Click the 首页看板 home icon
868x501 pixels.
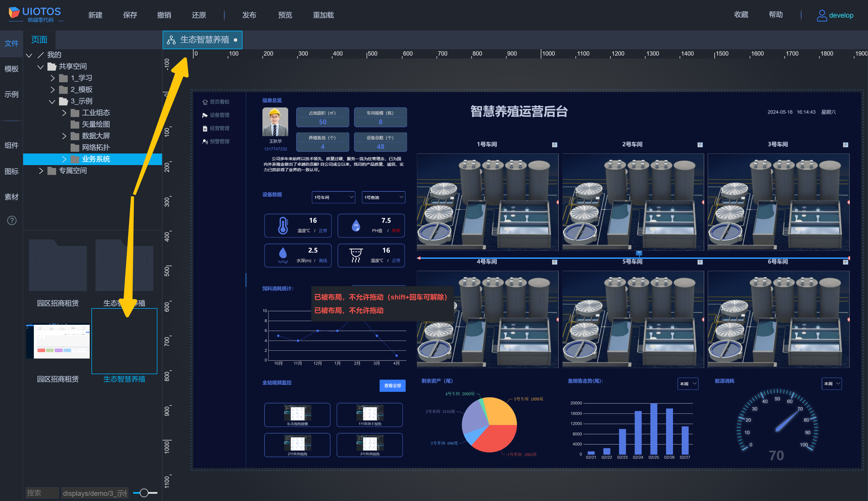coord(205,102)
